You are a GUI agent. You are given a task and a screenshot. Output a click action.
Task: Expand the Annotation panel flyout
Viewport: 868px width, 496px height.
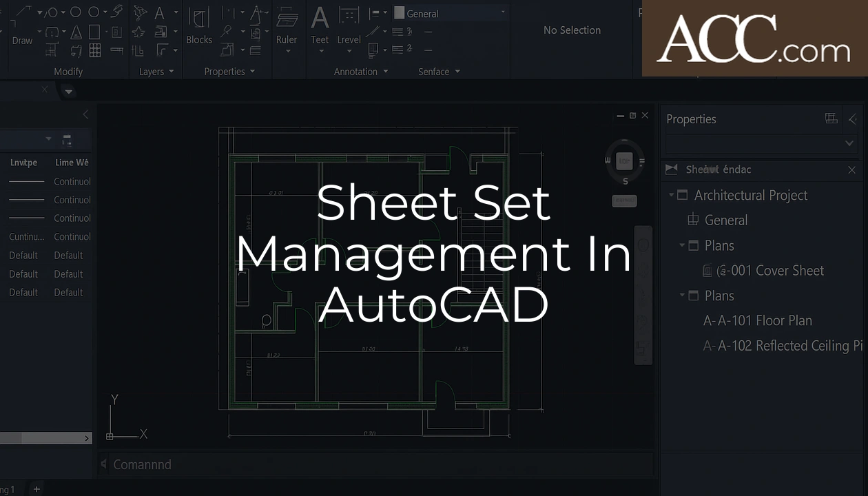(385, 72)
